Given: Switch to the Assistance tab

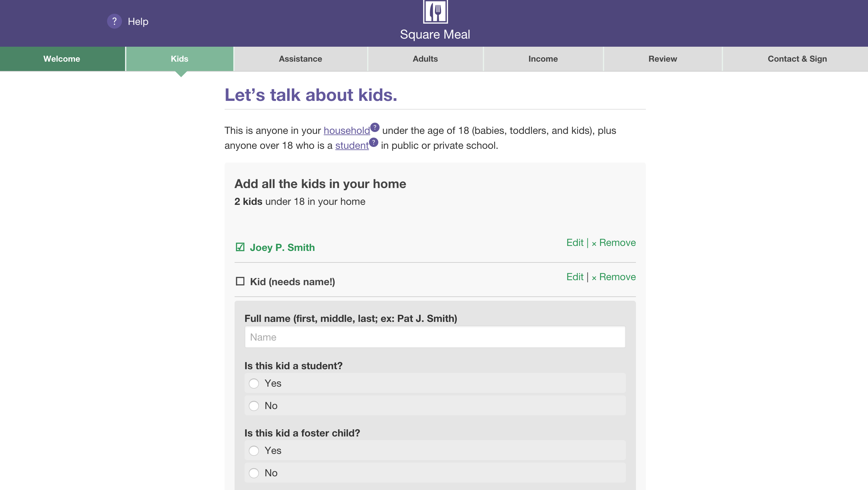Looking at the screenshot, I should (300, 59).
